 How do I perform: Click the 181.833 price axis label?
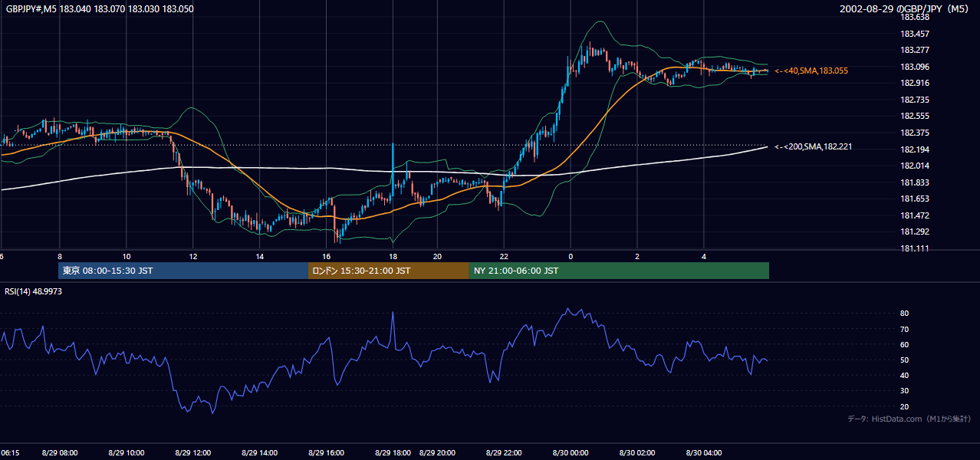click(914, 182)
